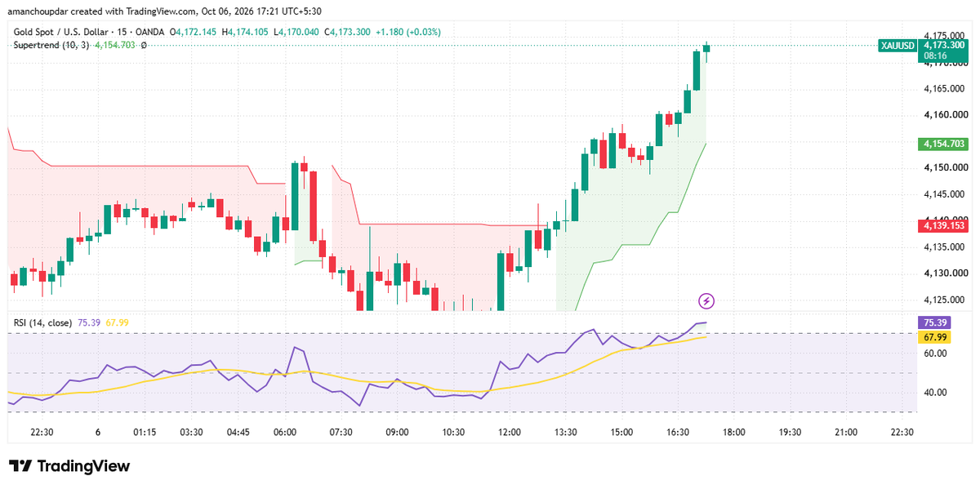The width and height of the screenshot is (980, 489).
Task: Click the close value C4,173.300 in header
Action: (x=348, y=32)
